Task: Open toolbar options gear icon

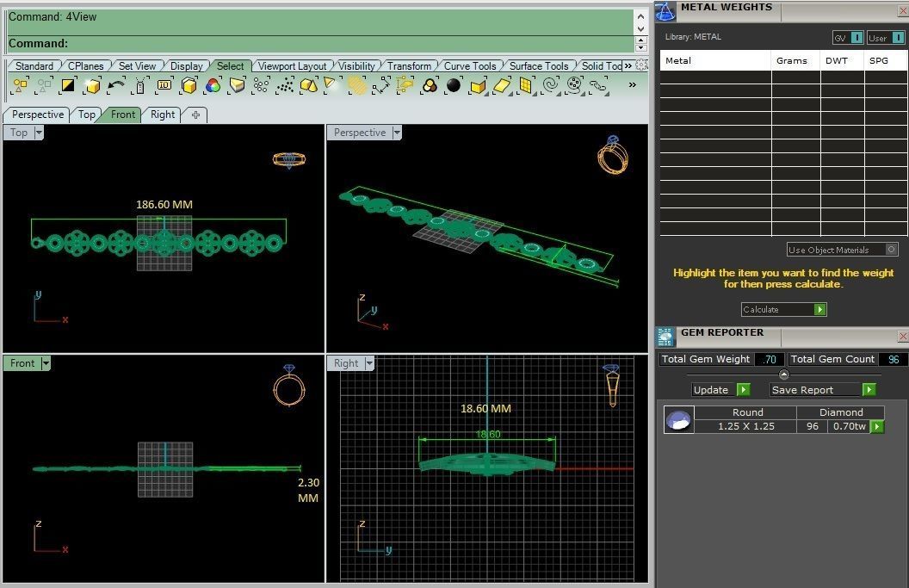Action: (641, 65)
